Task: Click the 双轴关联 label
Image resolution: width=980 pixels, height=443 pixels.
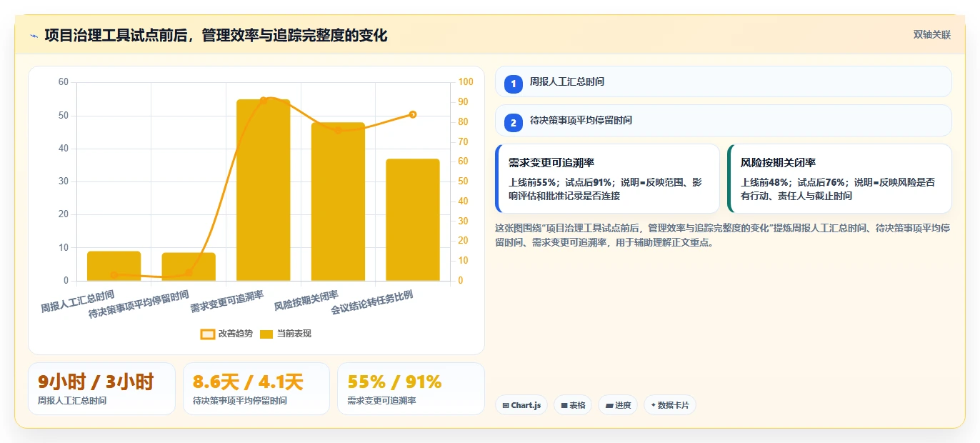Action: click(x=931, y=34)
